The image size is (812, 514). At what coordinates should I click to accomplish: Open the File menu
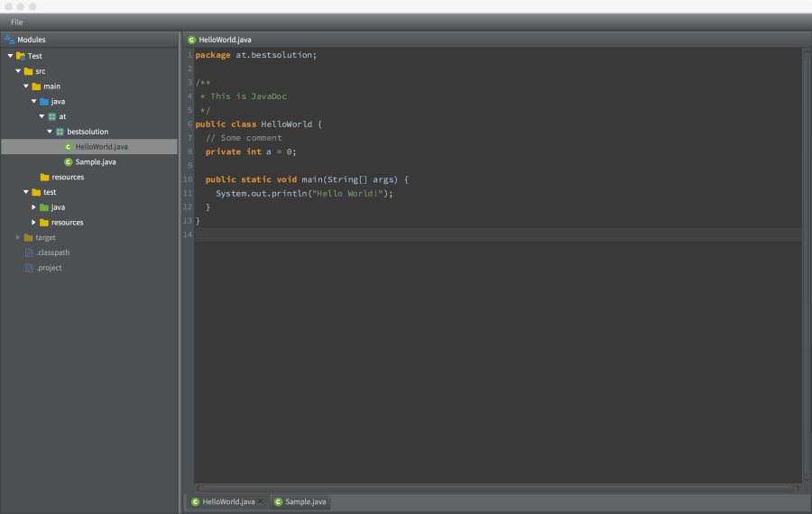[x=17, y=22]
